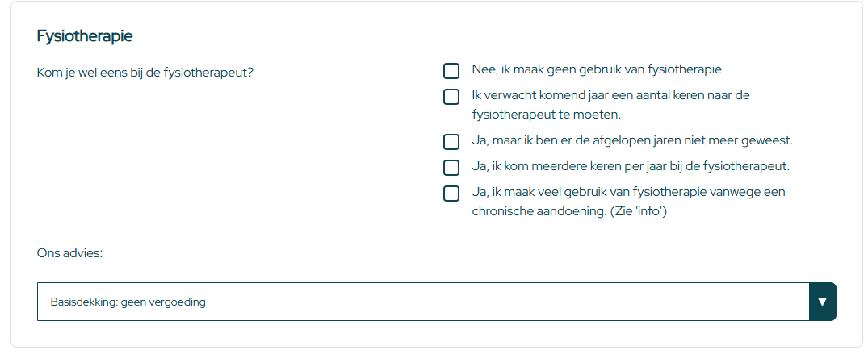Expand advice list with the dark arrow button
Screen dimensions: 868x354
[822, 302]
